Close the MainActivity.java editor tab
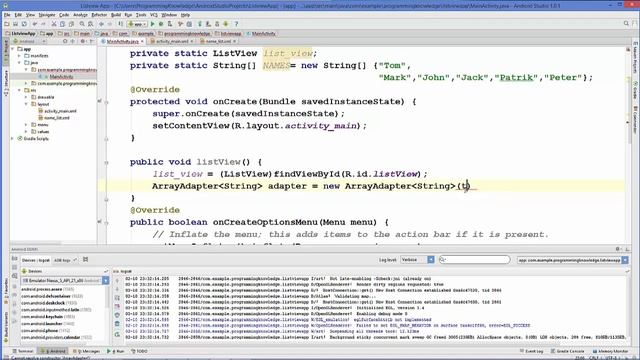The height and width of the screenshot is (360, 640). (x=142, y=41)
